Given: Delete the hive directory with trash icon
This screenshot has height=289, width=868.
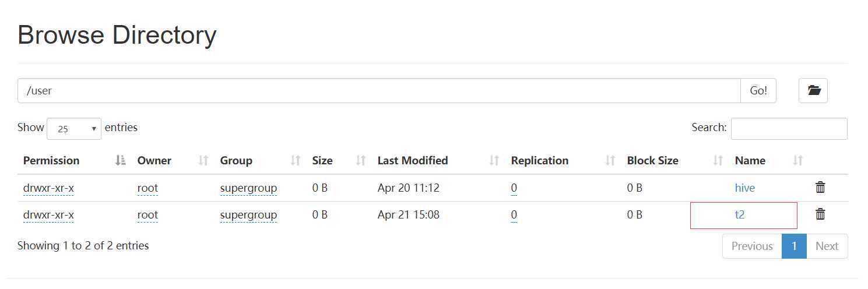Looking at the screenshot, I should [x=820, y=188].
